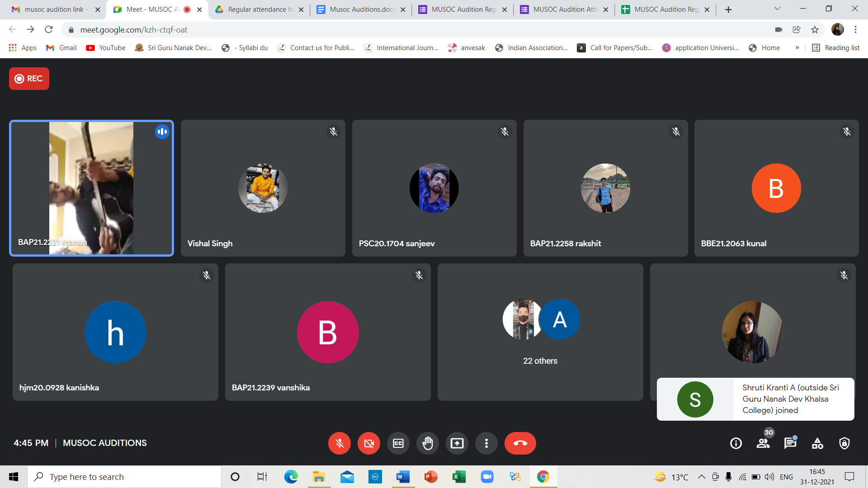Toggle closed captions button
868x488 pixels.
[398, 443]
